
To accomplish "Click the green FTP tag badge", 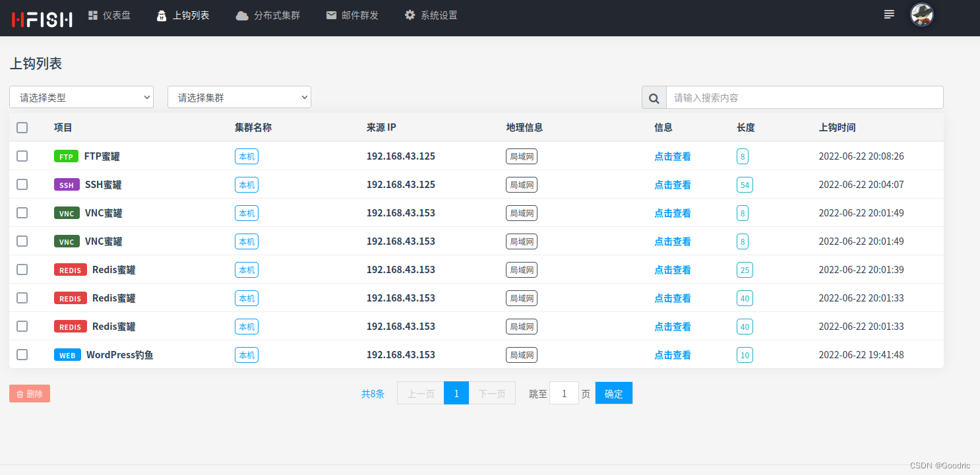I will click(x=66, y=156).
